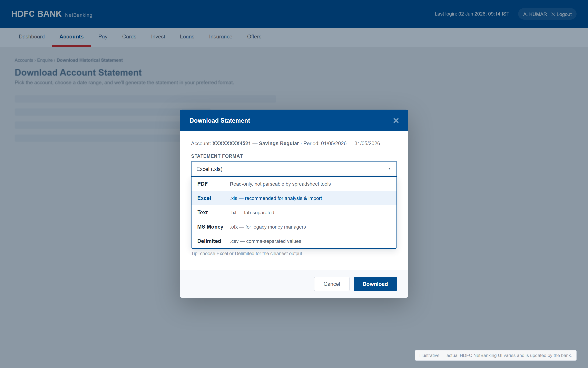Switch to the Insurance tab
This screenshot has width=588, height=368.
tap(221, 37)
